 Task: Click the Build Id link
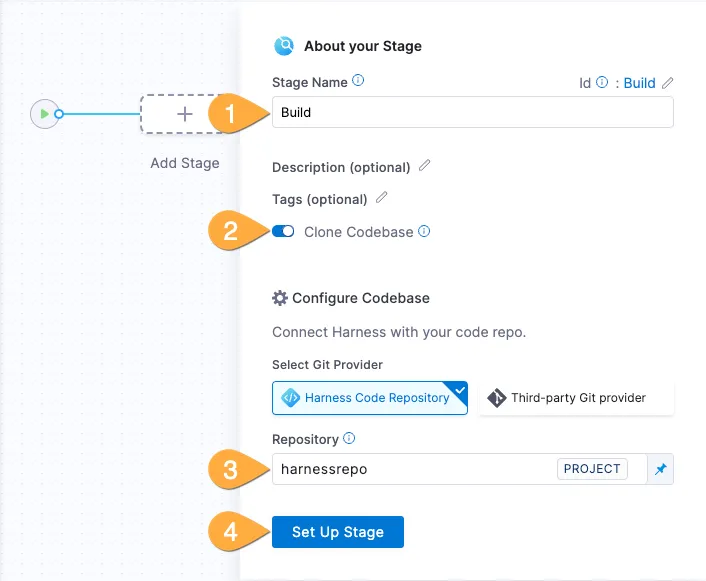coord(639,83)
